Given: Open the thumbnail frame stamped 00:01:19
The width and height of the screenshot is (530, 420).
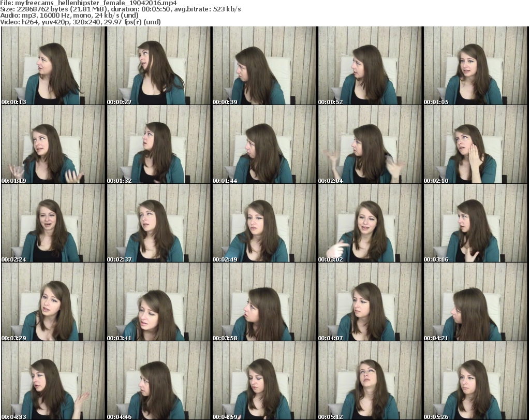Looking at the screenshot, I should click(53, 144).
